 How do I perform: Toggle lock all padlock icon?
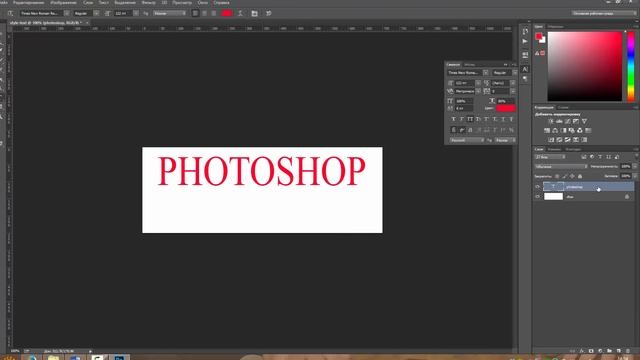coord(580,176)
